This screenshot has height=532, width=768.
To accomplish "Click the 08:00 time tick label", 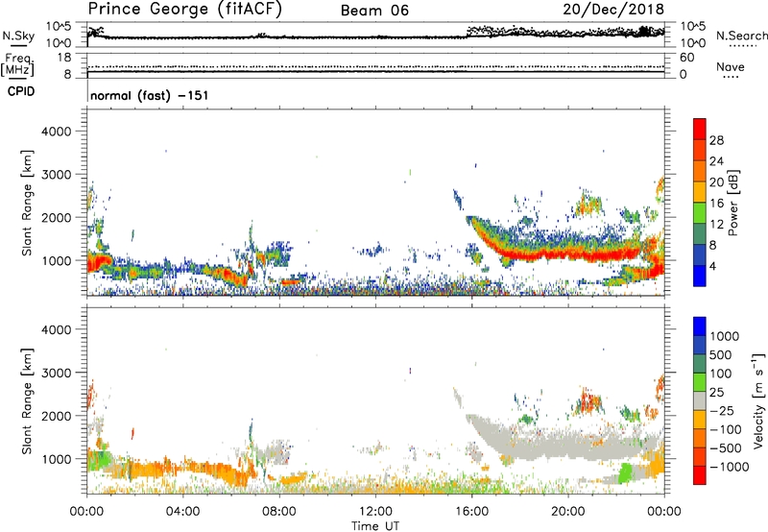I will (279, 512).
